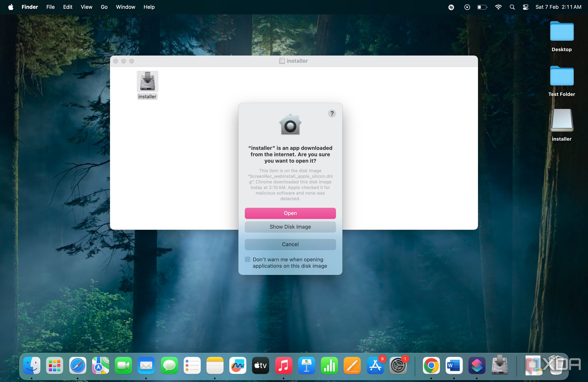Click the pink Open button
Screen dimensions: 588x382
[x=290, y=213]
